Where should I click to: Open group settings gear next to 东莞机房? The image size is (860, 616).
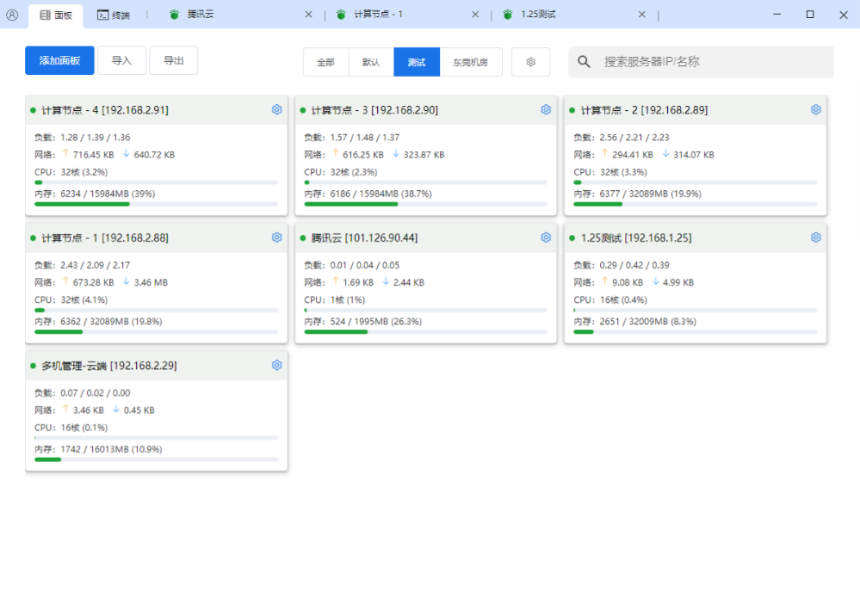[531, 62]
